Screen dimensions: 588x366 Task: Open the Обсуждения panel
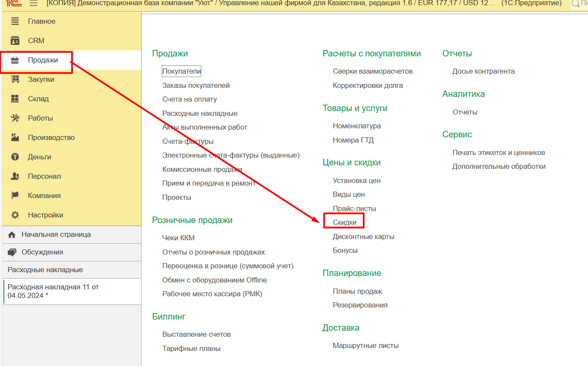click(x=42, y=252)
